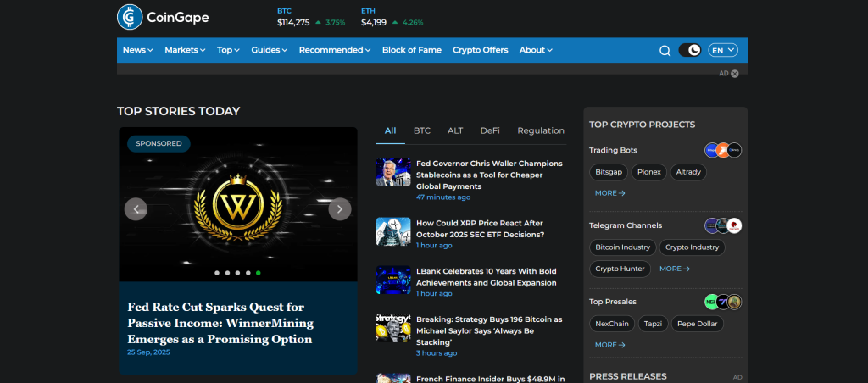
Task: Click Trading Bots logo icons
Action: [x=723, y=151]
